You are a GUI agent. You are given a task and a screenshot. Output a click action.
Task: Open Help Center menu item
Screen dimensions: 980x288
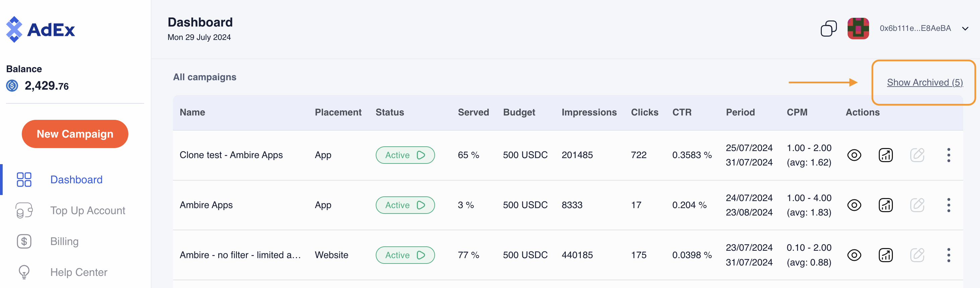[x=79, y=272]
